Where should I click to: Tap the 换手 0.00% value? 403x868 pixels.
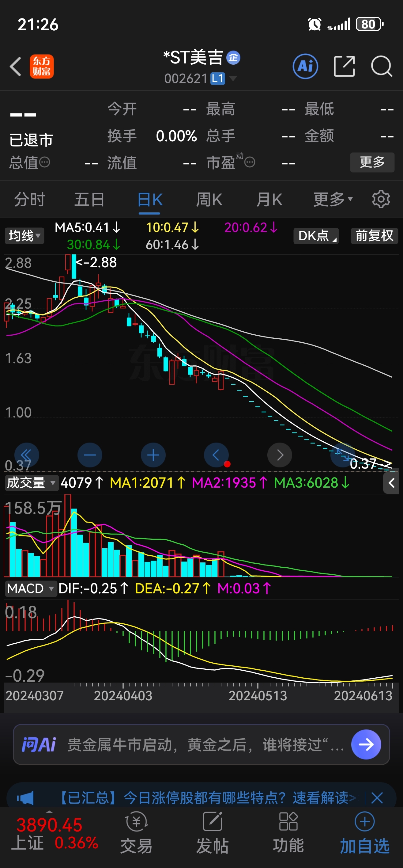point(176,136)
